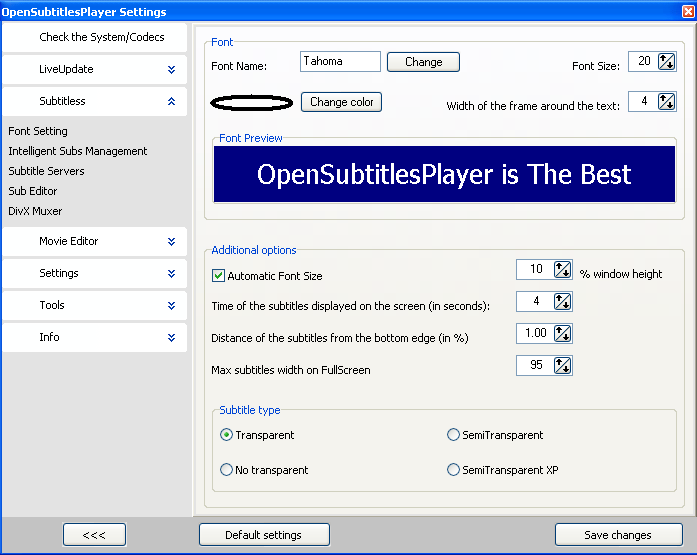This screenshot has height=555, width=697.
Task: Click the max subtitles width spinner
Action: pyautogui.click(x=562, y=365)
